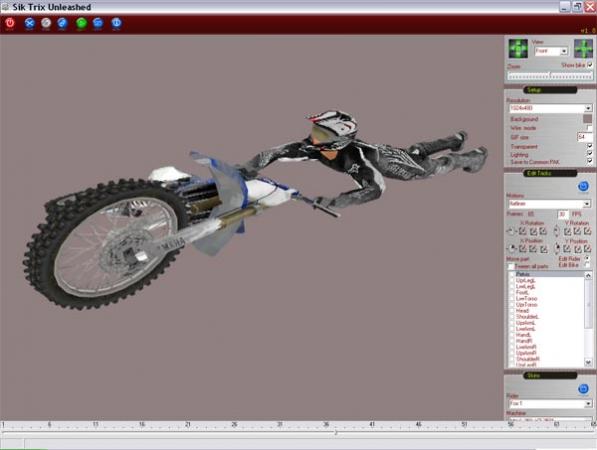
Task: Select the Edit Bike radio button
Action: (587, 264)
